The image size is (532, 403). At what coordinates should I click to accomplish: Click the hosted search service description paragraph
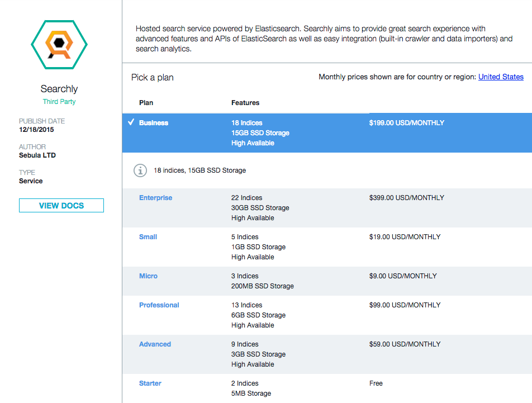(324, 39)
